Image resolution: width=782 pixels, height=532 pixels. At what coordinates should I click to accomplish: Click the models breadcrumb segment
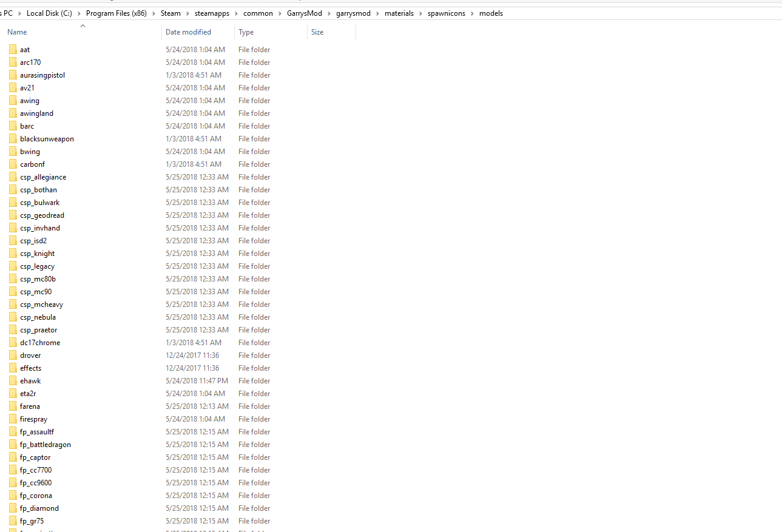point(491,13)
